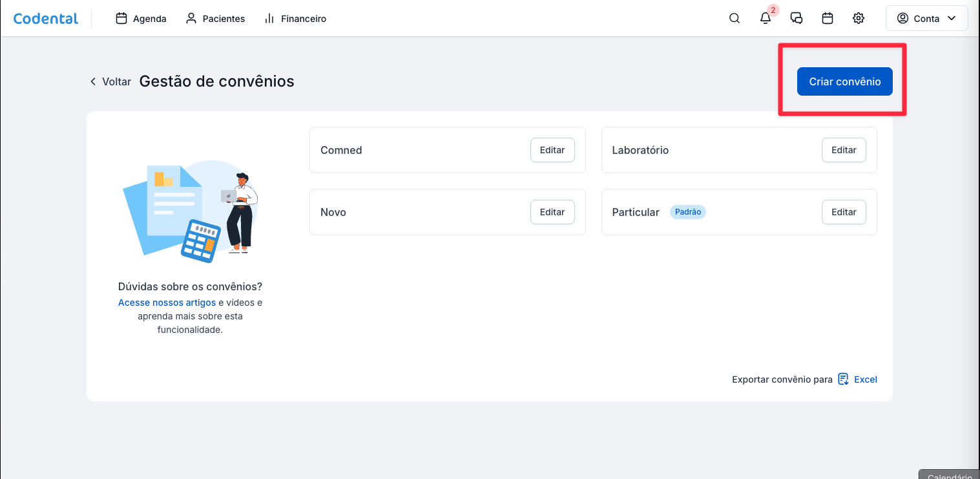Image resolution: width=980 pixels, height=479 pixels.
Task: Open the chat messages icon
Action: [797, 19]
